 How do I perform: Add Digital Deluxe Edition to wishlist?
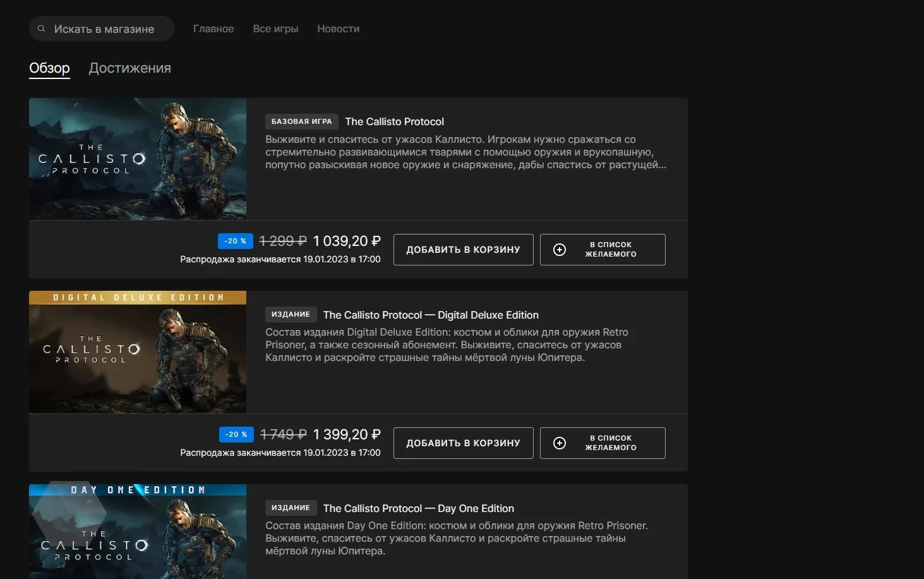point(603,443)
